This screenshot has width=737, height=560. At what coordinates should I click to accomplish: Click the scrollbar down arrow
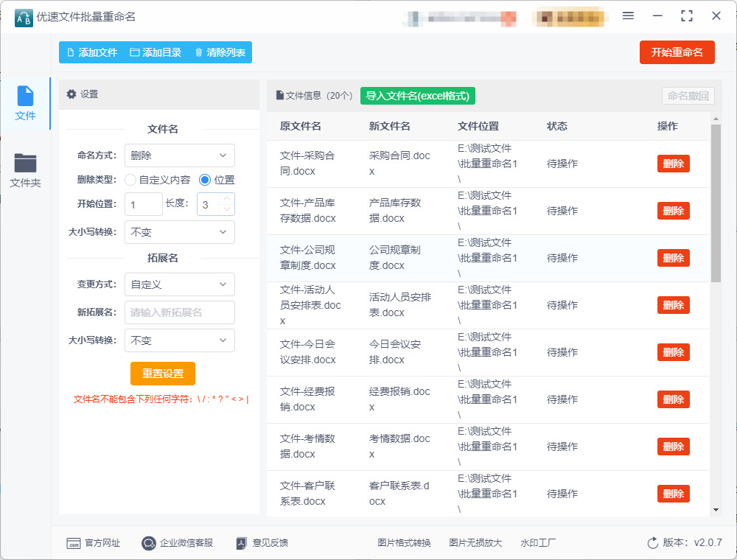716,510
